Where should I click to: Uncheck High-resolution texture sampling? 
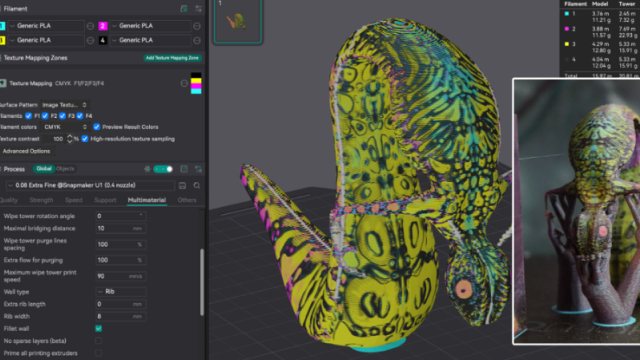coord(84,139)
